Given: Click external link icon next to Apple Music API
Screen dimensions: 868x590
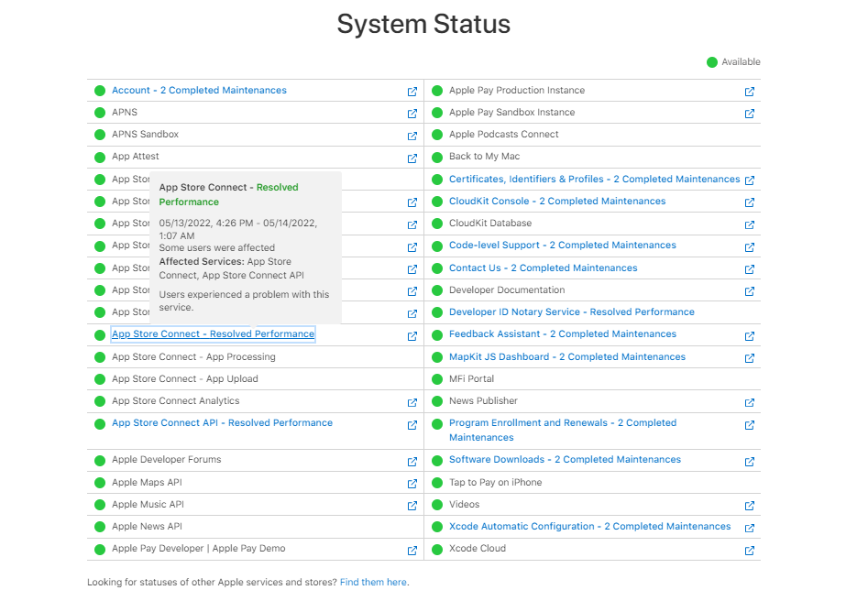Looking at the screenshot, I should (412, 506).
